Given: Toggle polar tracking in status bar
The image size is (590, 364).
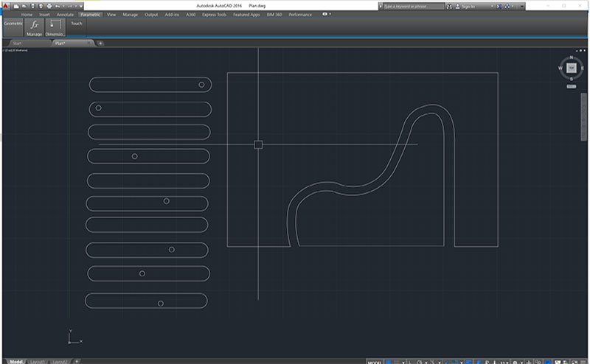Looking at the screenshot, I should (420, 362).
